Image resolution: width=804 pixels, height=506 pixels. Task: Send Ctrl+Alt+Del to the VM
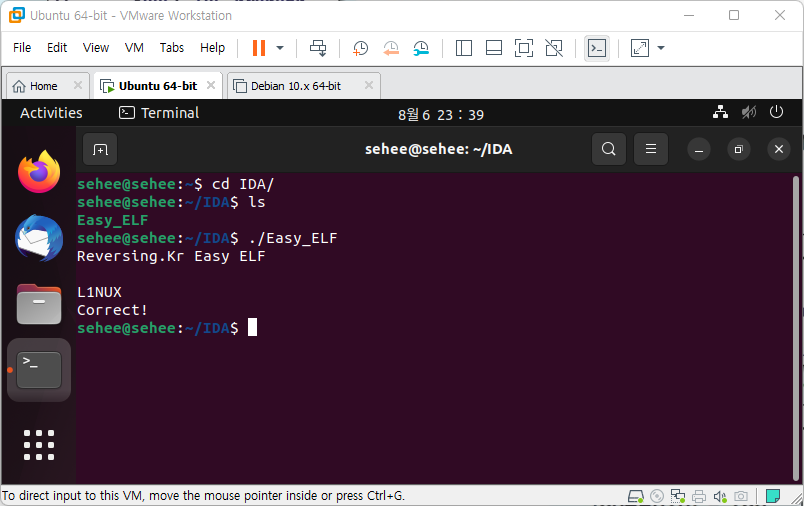click(318, 48)
